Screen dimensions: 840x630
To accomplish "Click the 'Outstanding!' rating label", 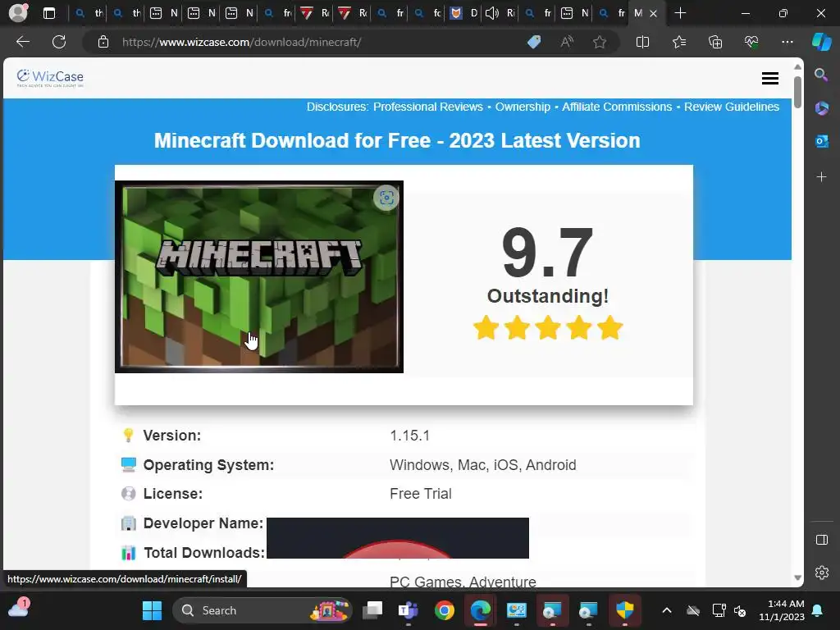I will point(547,295).
